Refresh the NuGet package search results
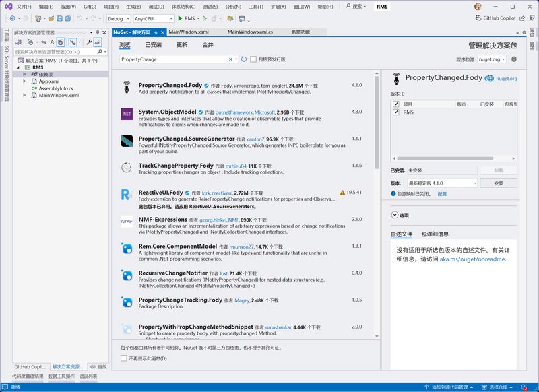Viewport: 539px width, 392px height. [x=244, y=59]
